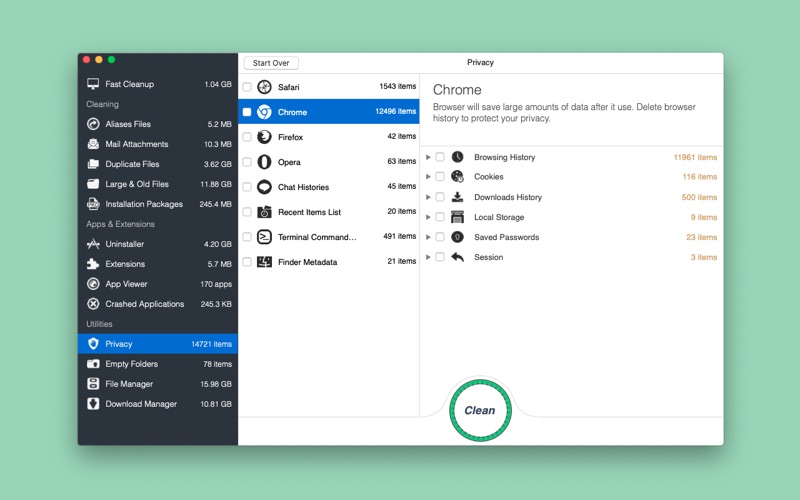Screen dimensions: 800x500
Task: Expand the Session disclosure triangle
Action: click(428, 257)
